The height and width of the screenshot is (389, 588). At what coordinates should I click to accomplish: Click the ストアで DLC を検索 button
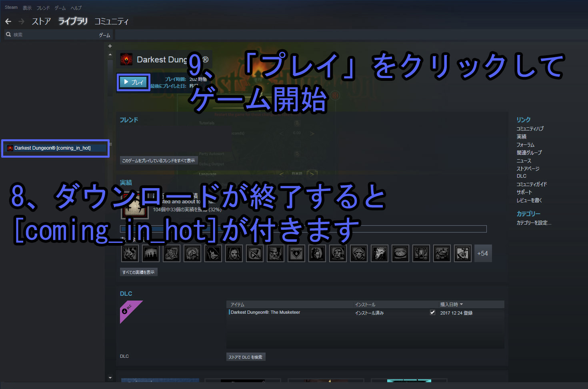tap(246, 357)
